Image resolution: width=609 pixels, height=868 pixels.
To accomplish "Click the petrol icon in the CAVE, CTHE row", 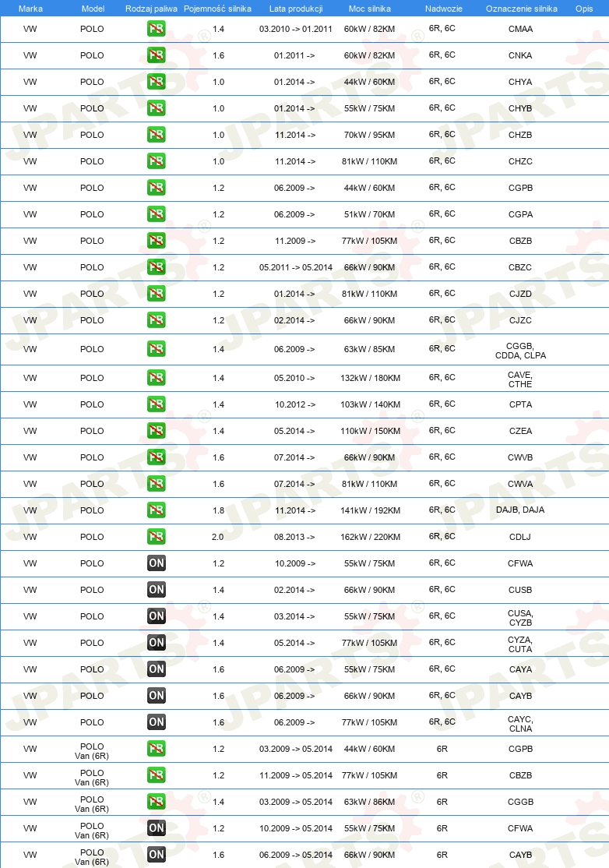I will pos(157,378).
